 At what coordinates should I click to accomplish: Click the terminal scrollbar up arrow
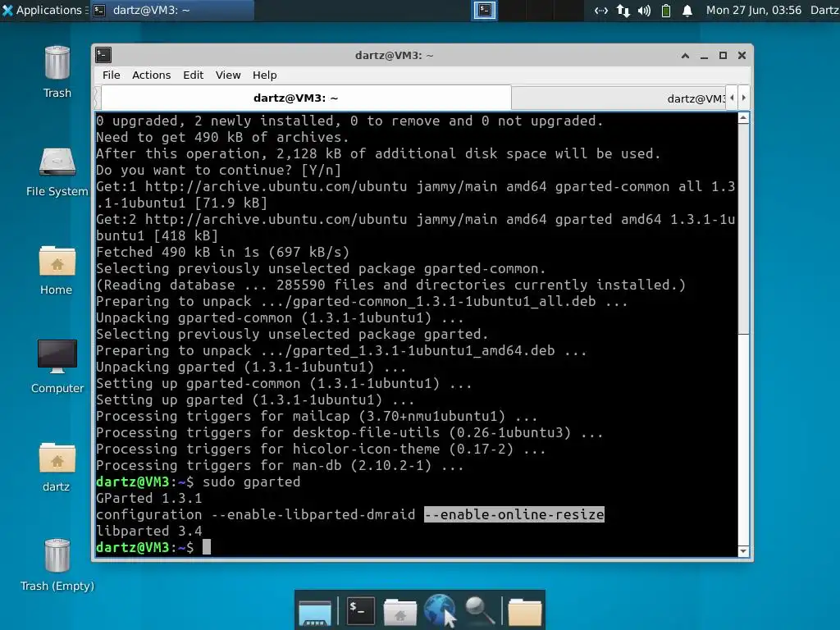coord(743,119)
